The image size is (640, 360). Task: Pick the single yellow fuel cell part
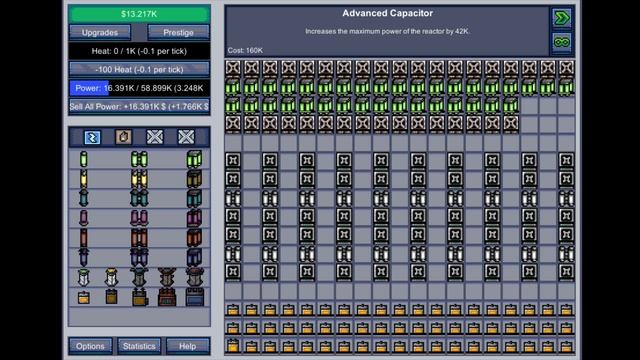coord(84,179)
